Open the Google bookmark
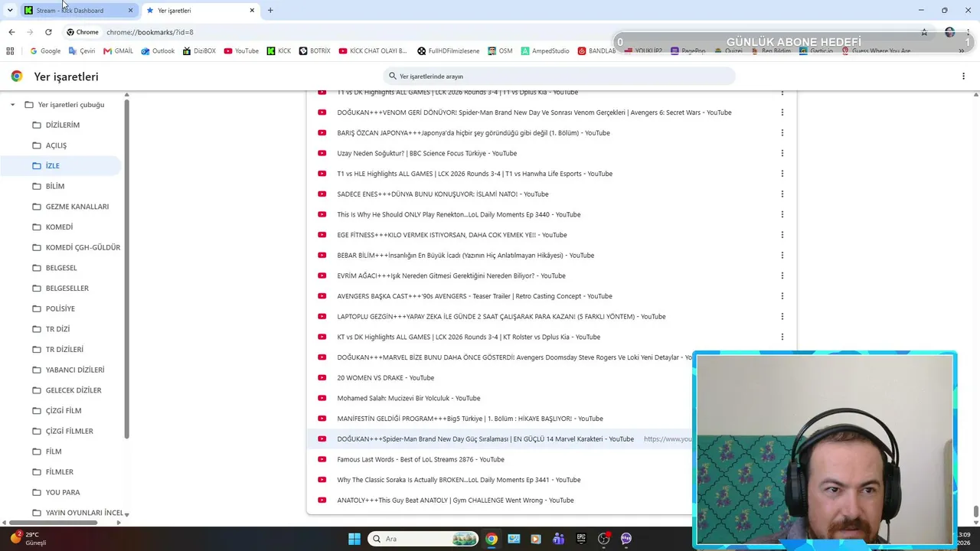The image size is (980, 551). click(45, 51)
